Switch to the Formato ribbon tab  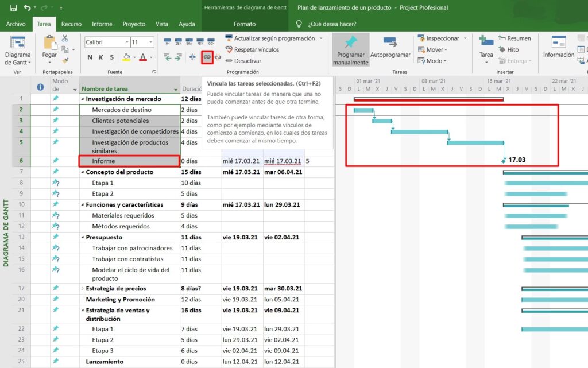click(245, 24)
